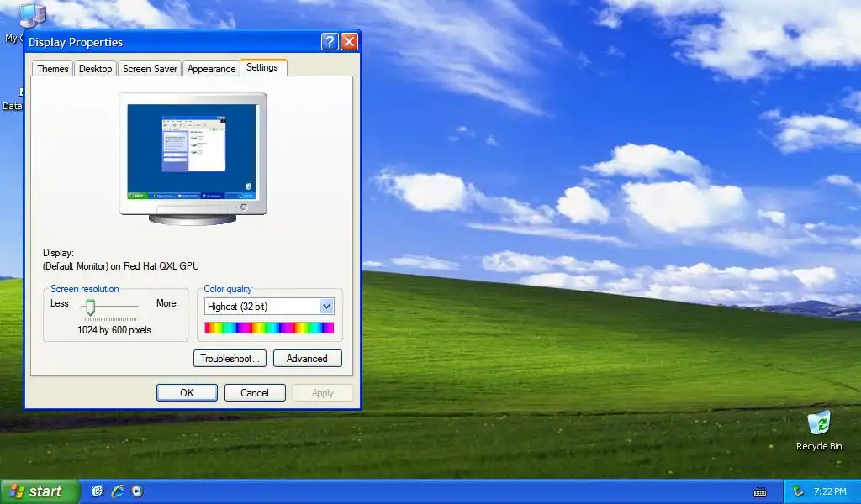The height and width of the screenshot is (504, 861).
Task: Click the greyed Apply button
Action: 323,392
